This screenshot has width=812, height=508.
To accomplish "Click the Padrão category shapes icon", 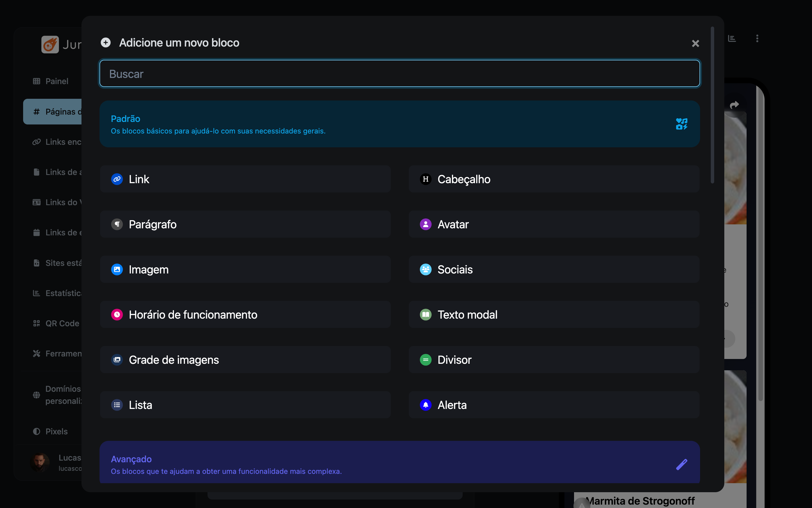I will point(681,124).
